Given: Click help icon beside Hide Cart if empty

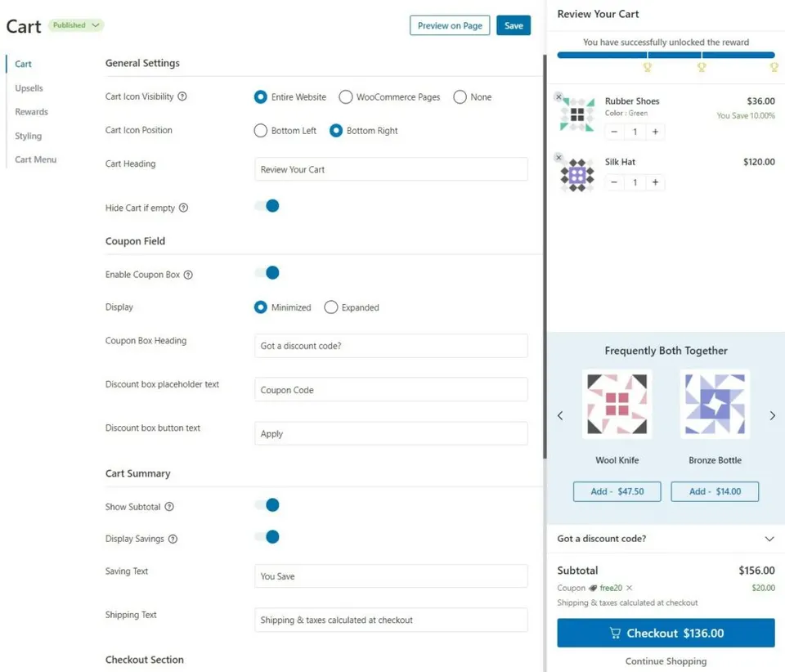Looking at the screenshot, I should click(184, 208).
